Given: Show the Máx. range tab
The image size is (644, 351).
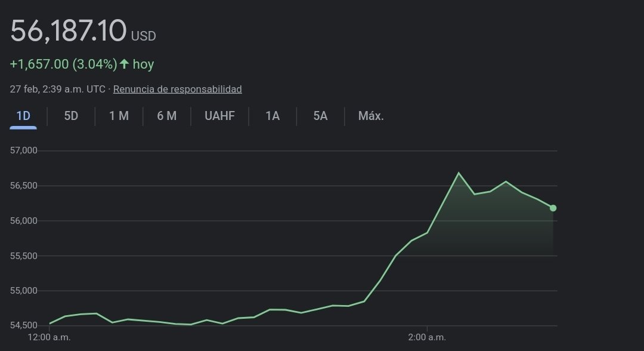Looking at the screenshot, I should pyautogui.click(x=371, y=116).
